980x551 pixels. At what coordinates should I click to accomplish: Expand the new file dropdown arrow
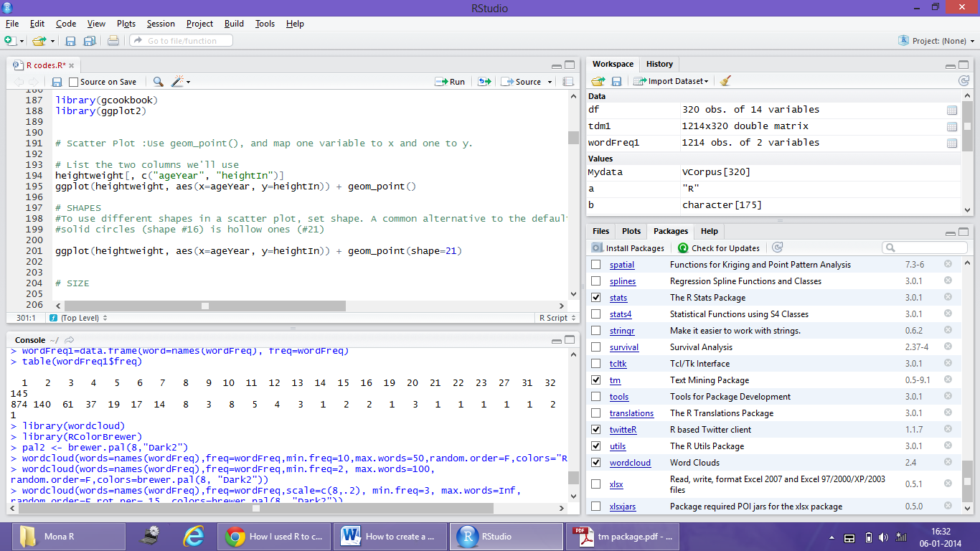pyautogui.click(x=20, y=41)
